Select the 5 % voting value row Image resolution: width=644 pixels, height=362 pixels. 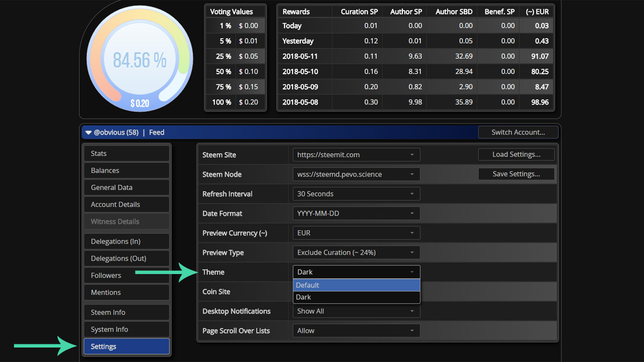coord(236,41)
